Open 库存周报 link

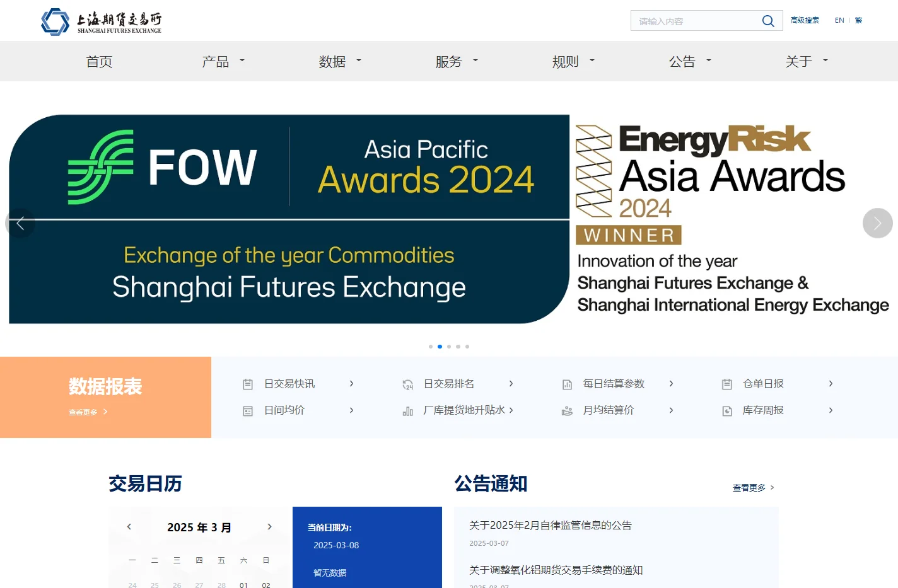[x=763, y=410]
